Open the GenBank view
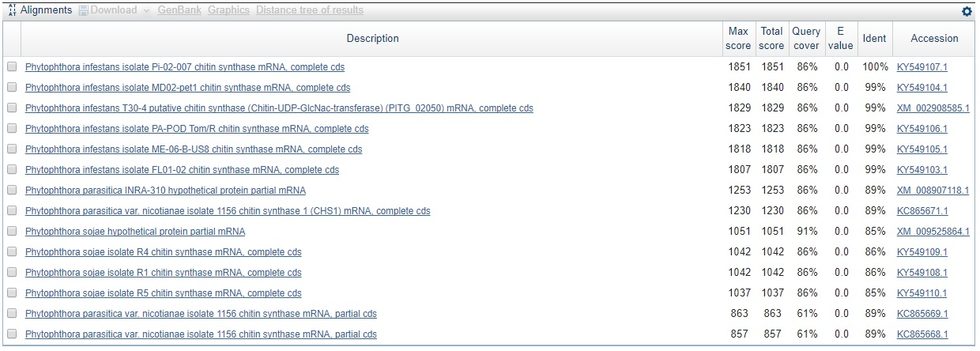 coord(179,10)
